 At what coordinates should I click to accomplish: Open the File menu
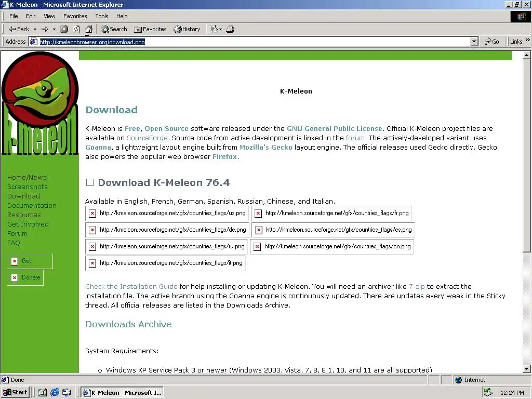[14, 16]
